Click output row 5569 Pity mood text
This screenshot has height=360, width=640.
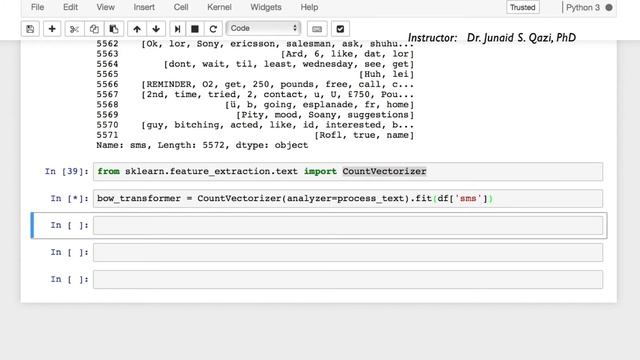coord(325,115)
